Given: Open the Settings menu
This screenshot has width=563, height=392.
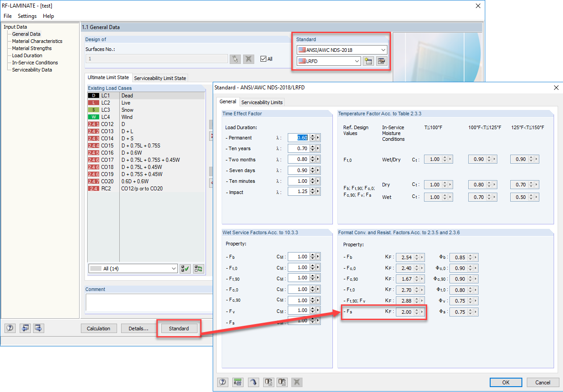Looking at the screenshot, I should pos(27,16).
